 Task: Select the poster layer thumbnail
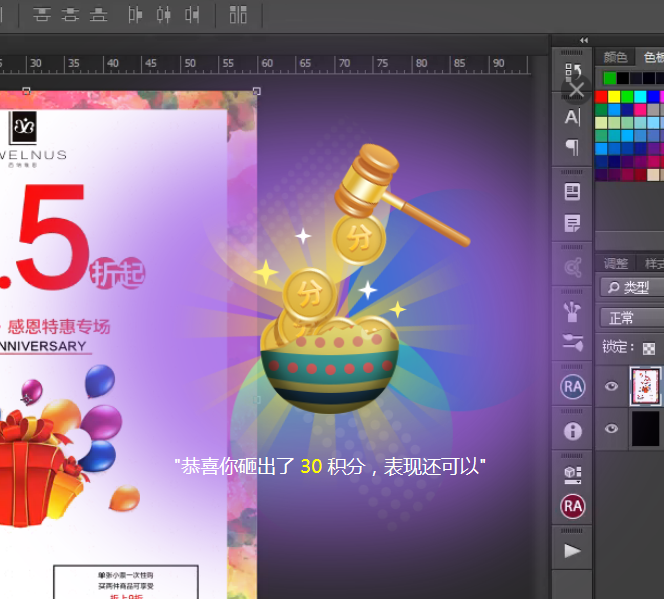645,387
